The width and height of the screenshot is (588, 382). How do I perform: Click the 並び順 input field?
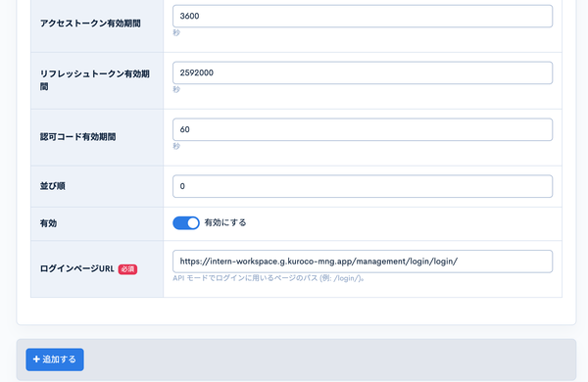[363, 186]
